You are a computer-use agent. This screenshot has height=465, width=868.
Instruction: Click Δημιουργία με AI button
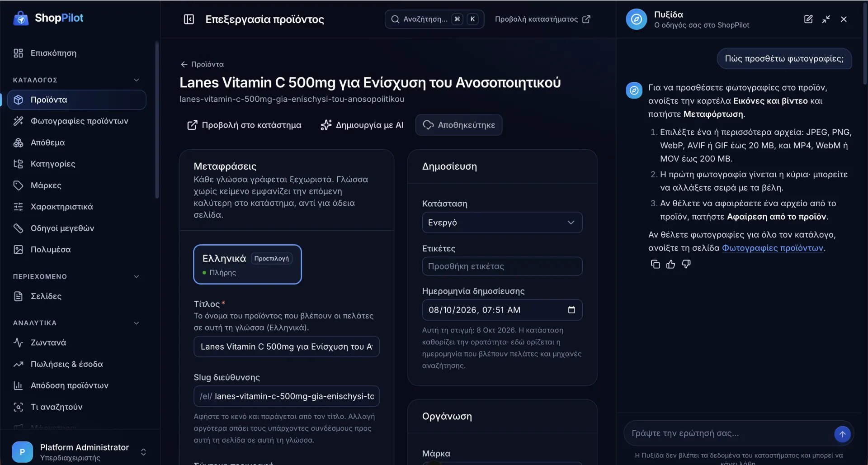click(x=362, y=125)
